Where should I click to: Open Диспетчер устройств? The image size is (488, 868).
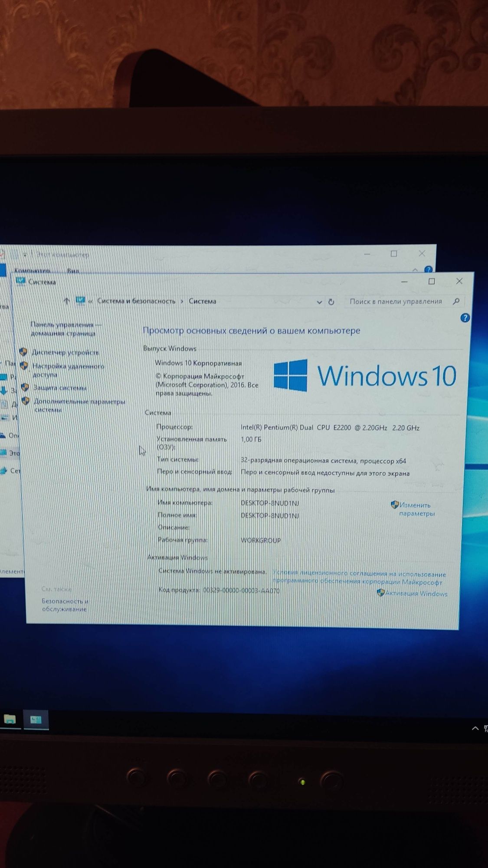(x=65, y=352)
